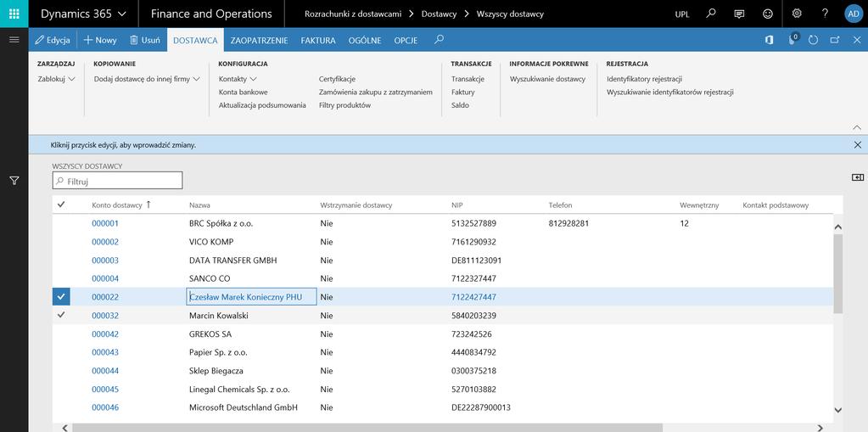Open vendor account 000043 link
The width and height of the screenshot is (868, 432).
[x=105, y=352]
